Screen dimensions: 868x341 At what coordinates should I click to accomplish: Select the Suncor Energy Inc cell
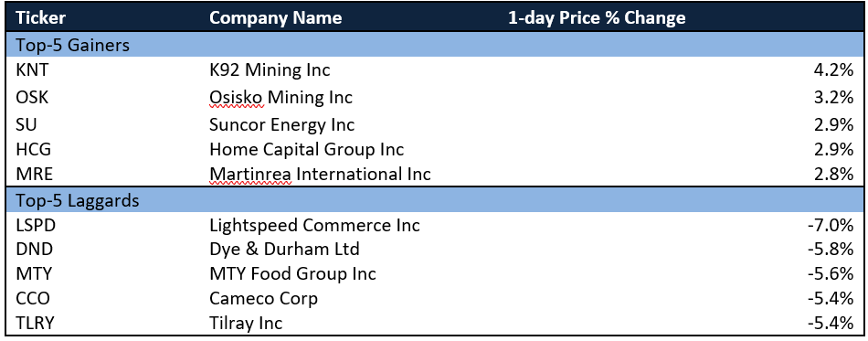[x=281, y=124]
